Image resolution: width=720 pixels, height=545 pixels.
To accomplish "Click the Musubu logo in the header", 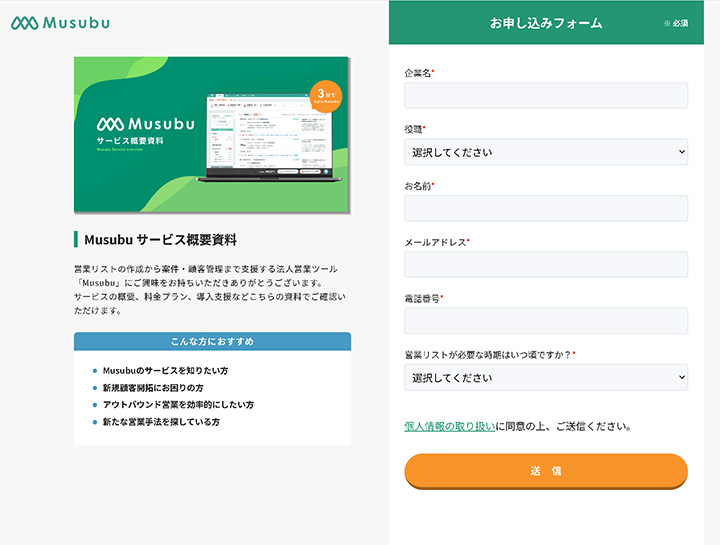I will (x=60, y=22).
